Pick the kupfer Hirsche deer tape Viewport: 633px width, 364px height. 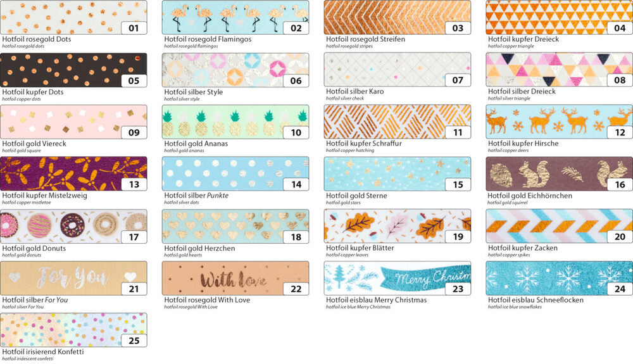559,122
